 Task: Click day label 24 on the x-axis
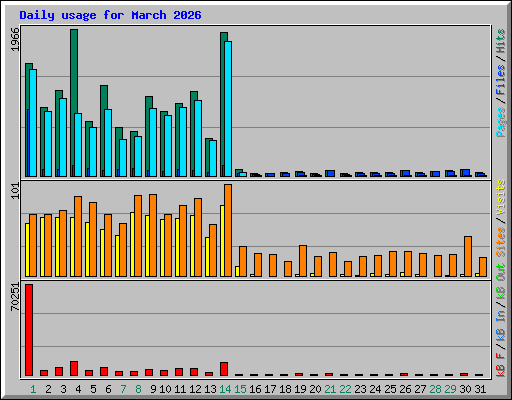375,389
